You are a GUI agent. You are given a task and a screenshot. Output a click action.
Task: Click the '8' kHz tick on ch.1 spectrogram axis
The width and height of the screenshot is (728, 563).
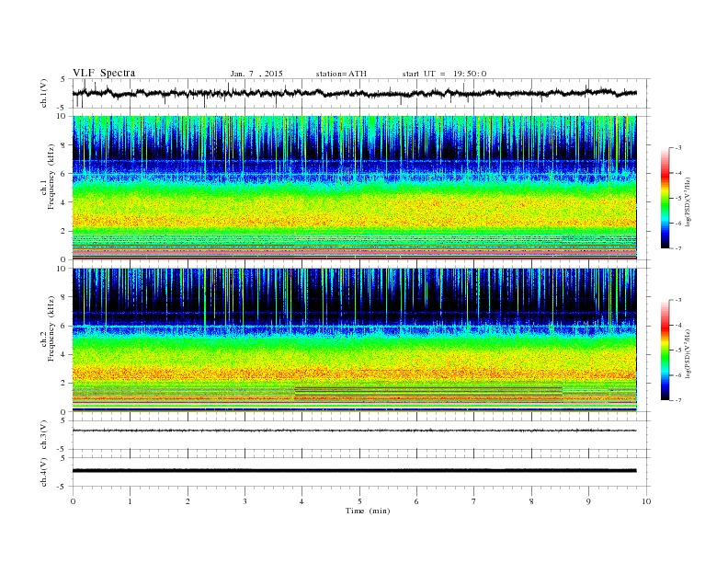click(64, 145)
